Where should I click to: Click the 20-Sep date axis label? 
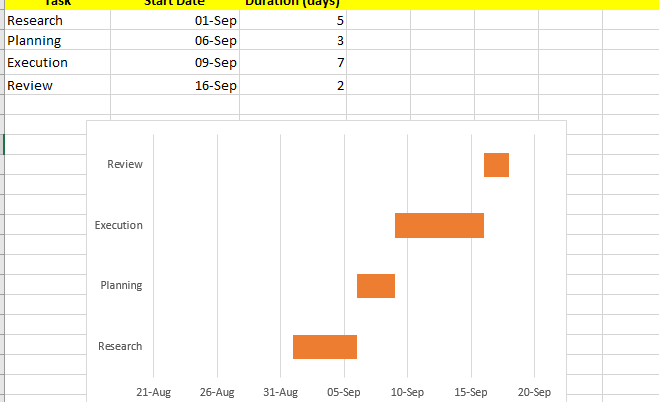(534, 391)
